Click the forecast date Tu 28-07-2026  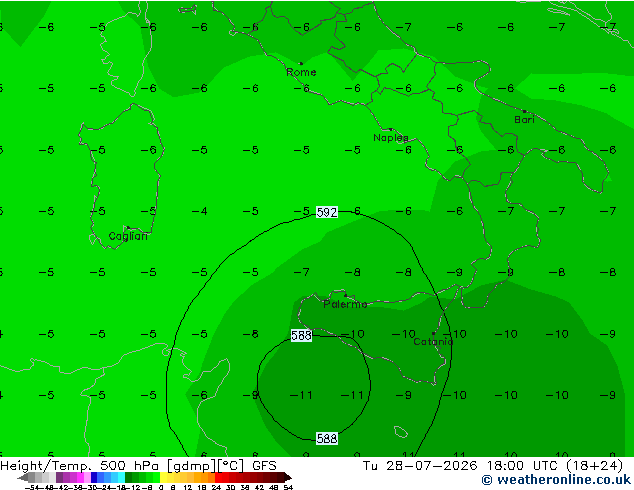pyautogui.click(x=420, y=466)
